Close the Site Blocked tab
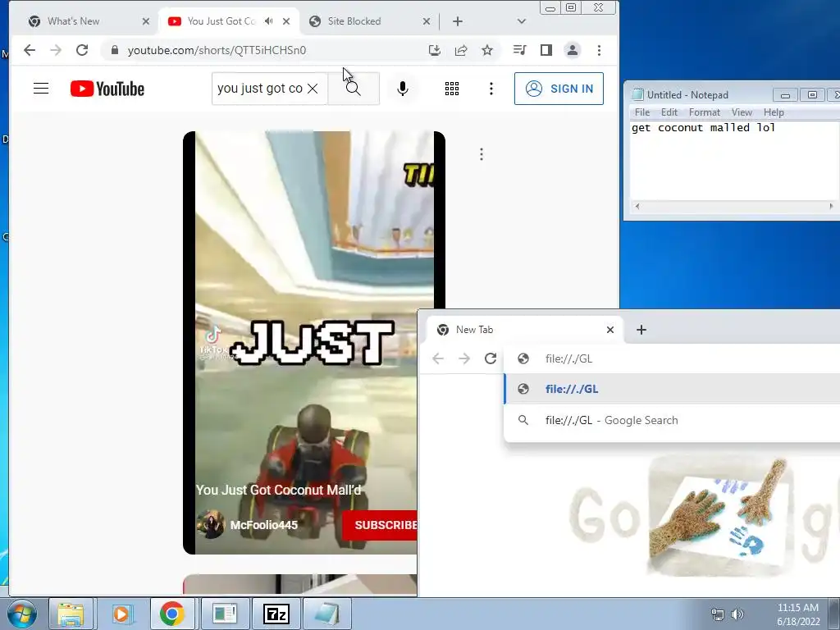The image size is (840, 630). point(427,21)
